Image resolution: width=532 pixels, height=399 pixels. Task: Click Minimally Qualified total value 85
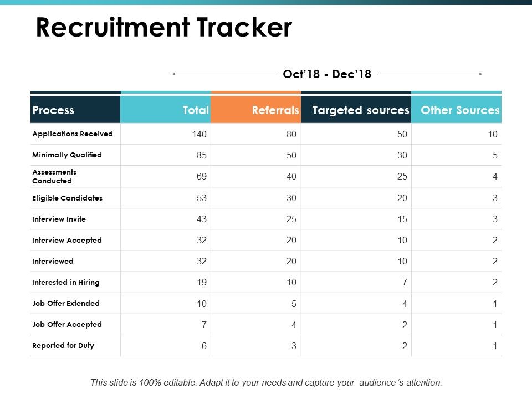pos(202,155)
